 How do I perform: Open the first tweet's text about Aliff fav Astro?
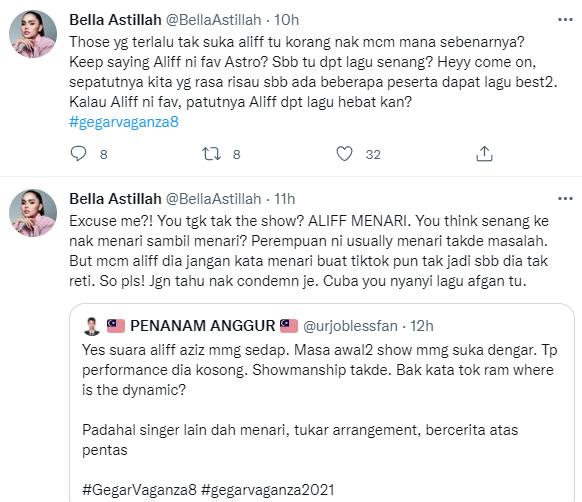313,72
